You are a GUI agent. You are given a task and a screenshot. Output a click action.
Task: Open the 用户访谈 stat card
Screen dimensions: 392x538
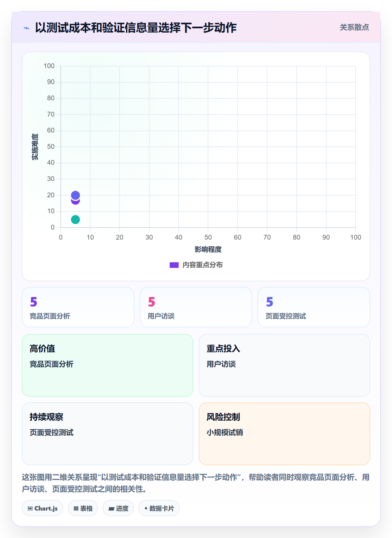coord(196,307)
